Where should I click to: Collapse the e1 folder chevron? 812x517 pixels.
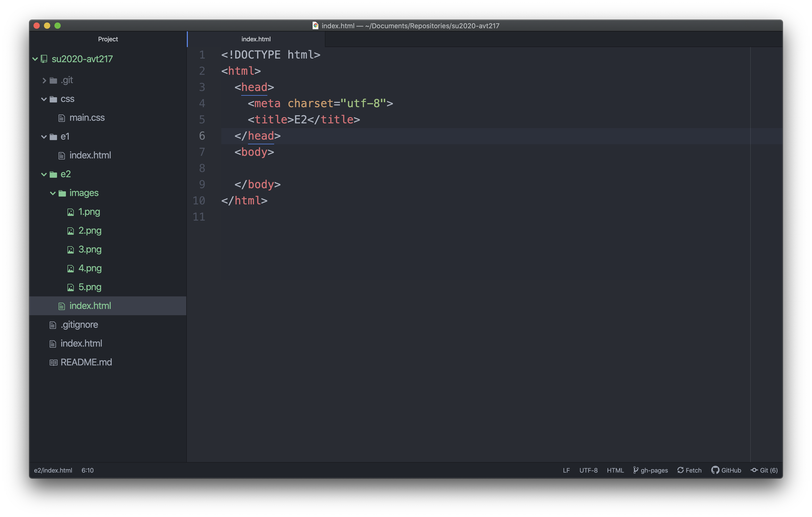[44, 137]
